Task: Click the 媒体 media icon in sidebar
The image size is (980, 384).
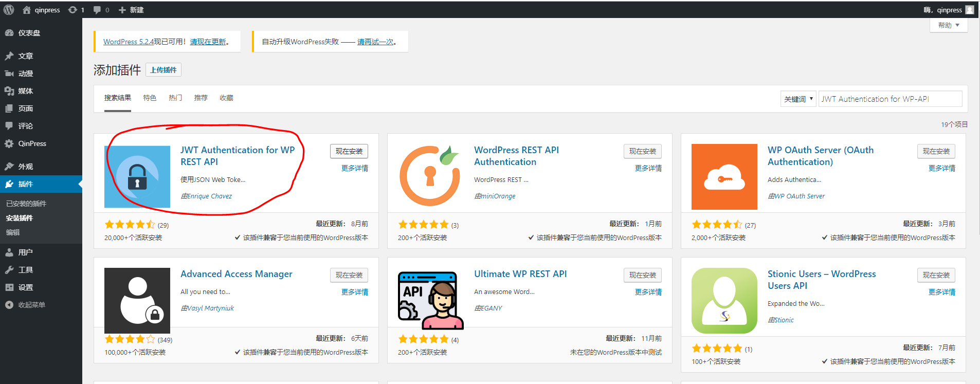Action: click(9, 91)
